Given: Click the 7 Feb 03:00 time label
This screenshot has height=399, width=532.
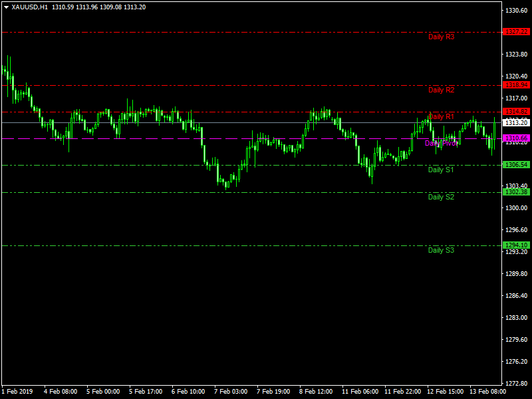Looking at the screenshot, I should pyautogui.click(x=231, y=392).
